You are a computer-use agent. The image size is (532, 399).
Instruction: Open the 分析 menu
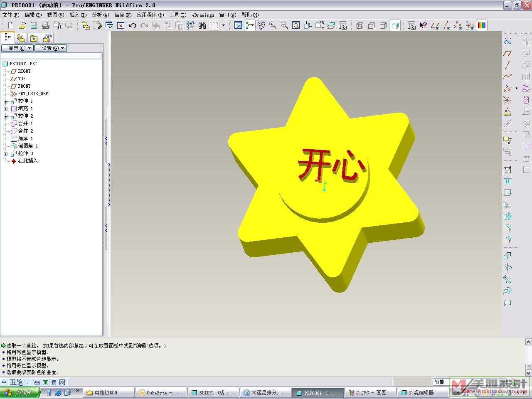click(100, 15)
